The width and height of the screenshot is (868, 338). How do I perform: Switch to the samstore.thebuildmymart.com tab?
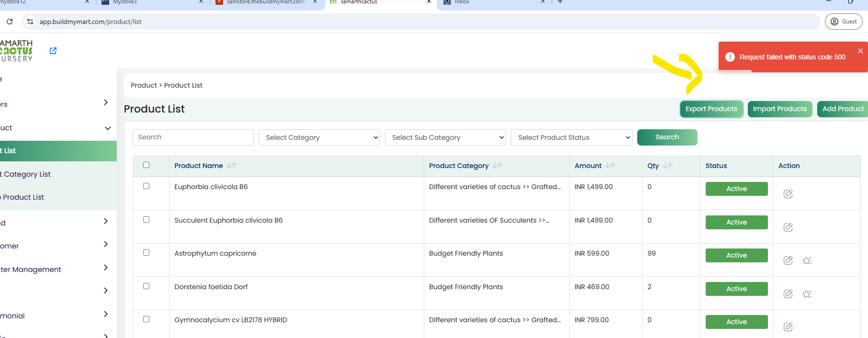click(266, 2)
